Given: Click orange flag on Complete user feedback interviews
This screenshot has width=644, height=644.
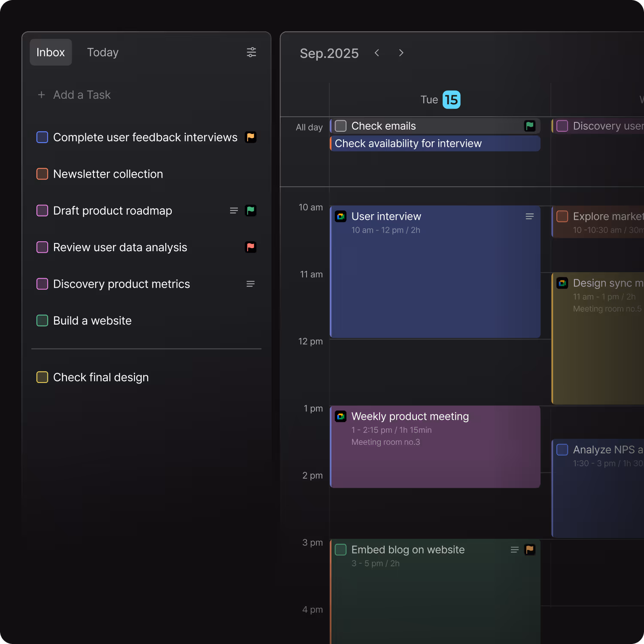Looking at the screenshot, I should coord(251,137).
